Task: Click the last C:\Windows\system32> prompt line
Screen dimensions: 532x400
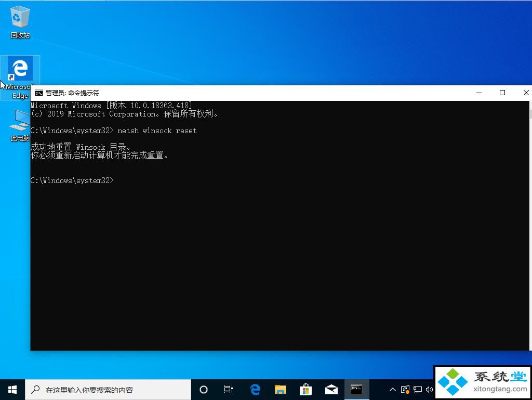Action: click(72, 180)
